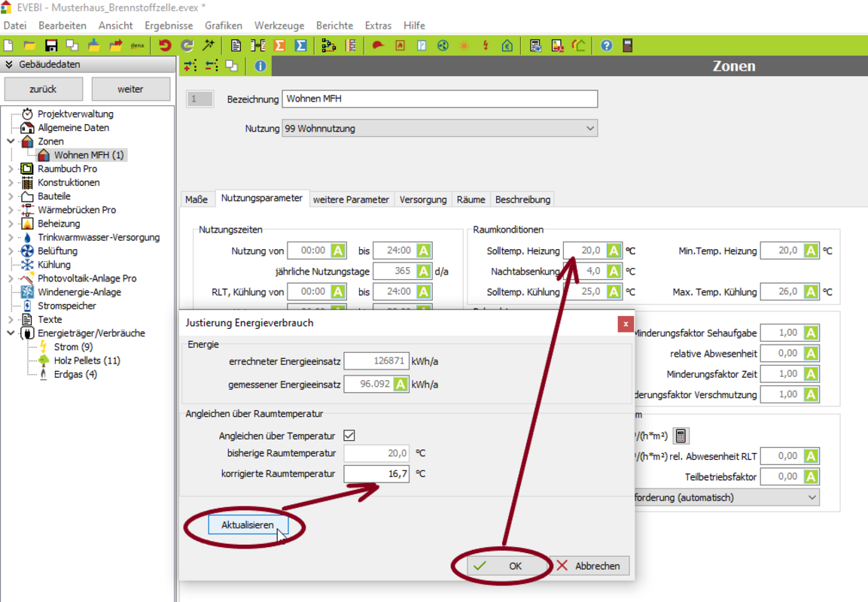Screen dimensions: 868x602
Task: Click the calculator icon in zone panel
Action: point(681,436)
